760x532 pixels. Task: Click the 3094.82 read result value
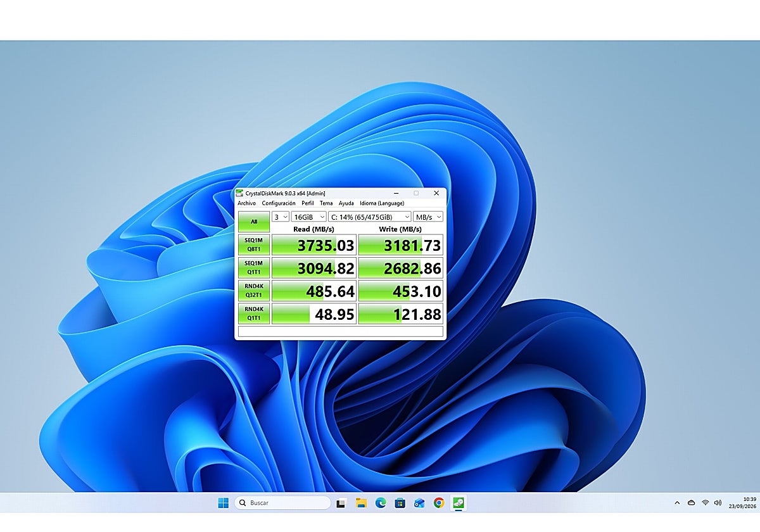[x=314, y=268]
